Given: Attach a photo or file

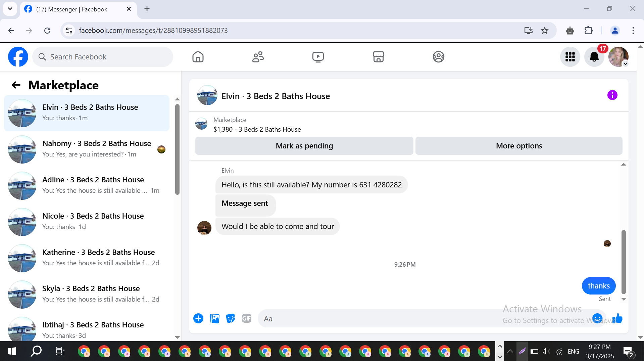Looking at the screenshot, I should (x=214, y=318).
